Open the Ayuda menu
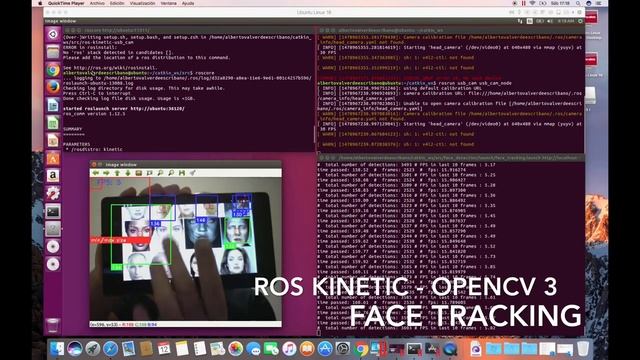 [188, 3]
